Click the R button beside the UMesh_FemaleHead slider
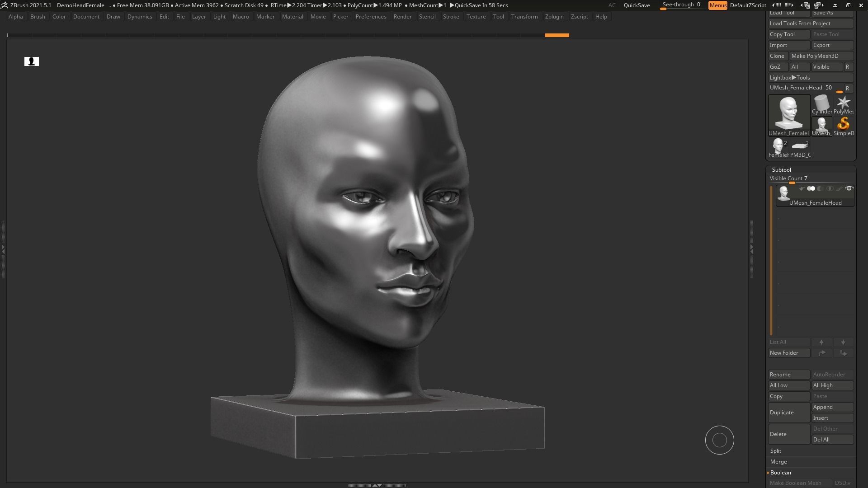Image resolution: width=868 pixels, height=488 pixels. 848,89
